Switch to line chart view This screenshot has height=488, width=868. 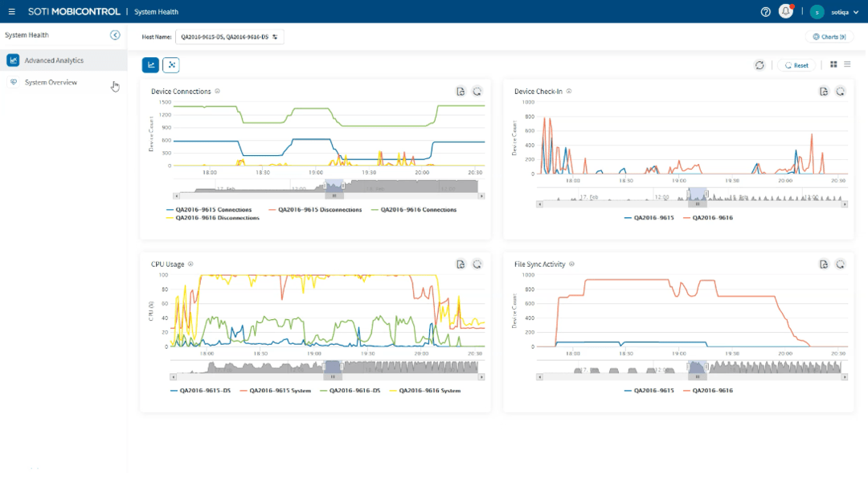150,65
